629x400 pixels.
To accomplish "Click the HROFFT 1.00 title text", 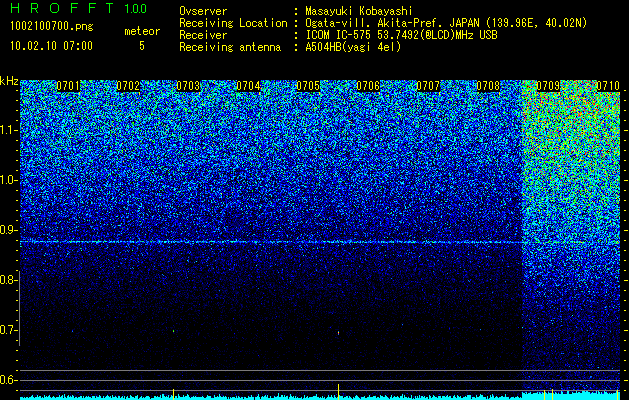I will (78, 8).
